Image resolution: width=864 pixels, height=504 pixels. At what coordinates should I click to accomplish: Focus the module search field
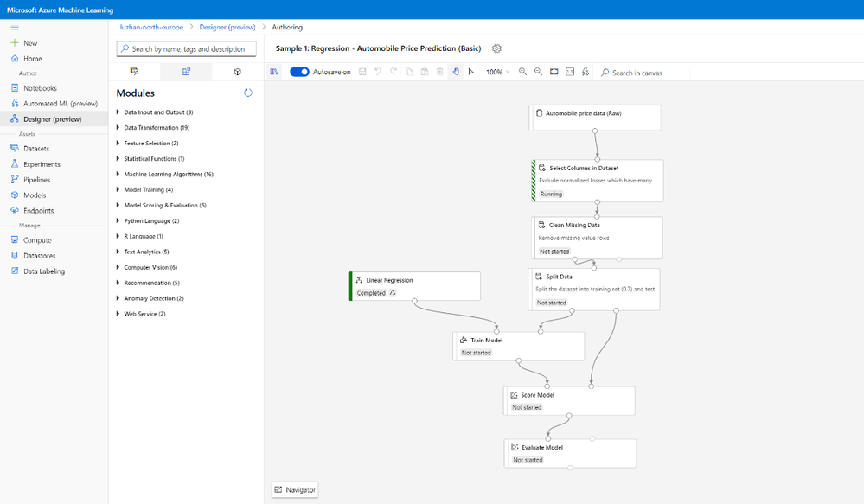pos(186,49)
